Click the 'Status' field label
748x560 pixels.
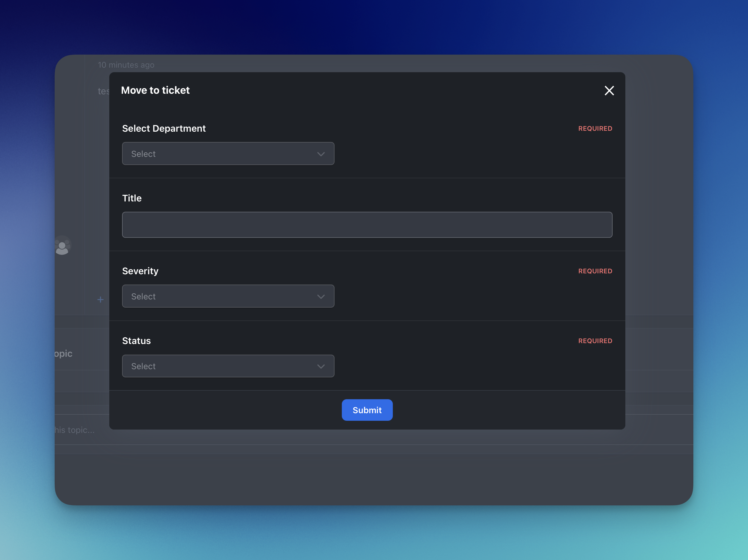coord(136,341)
